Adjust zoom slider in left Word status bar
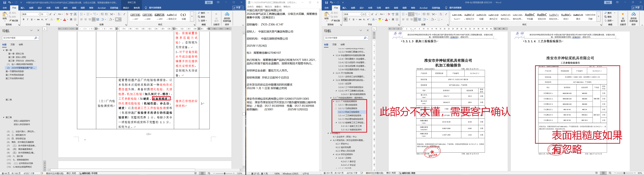 [x=224, y=173]
